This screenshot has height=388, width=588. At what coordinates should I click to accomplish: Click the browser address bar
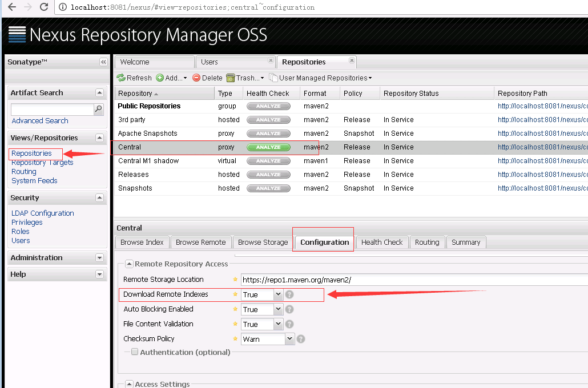pos(323,7)
